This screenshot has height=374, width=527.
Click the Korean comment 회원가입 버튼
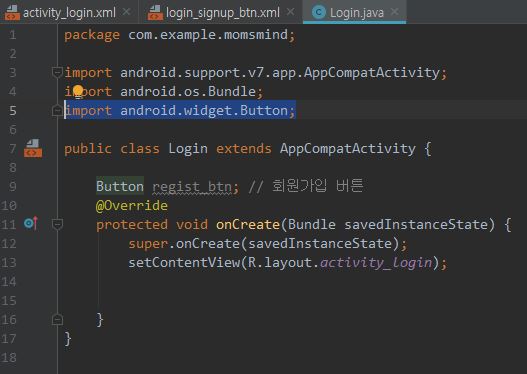(x=317, y=185)
